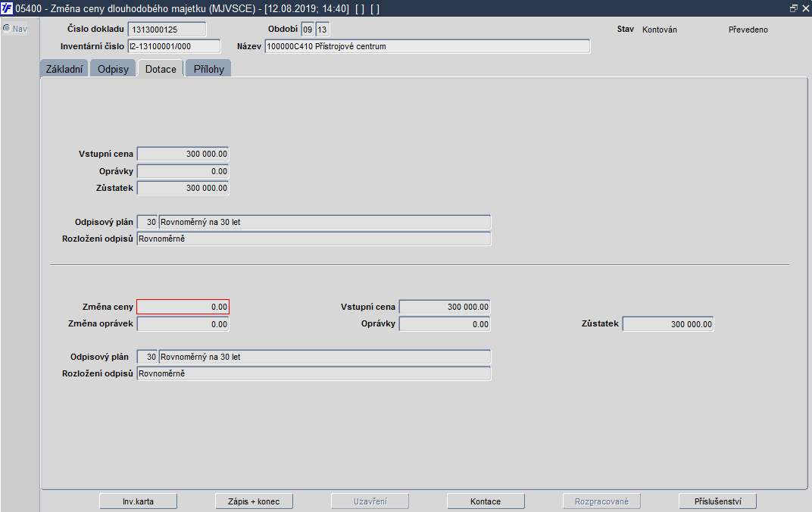The width and height of the screenshot is (812, 512).
Task: Toggle the Nav radio button
Action: tap(7, 29)
